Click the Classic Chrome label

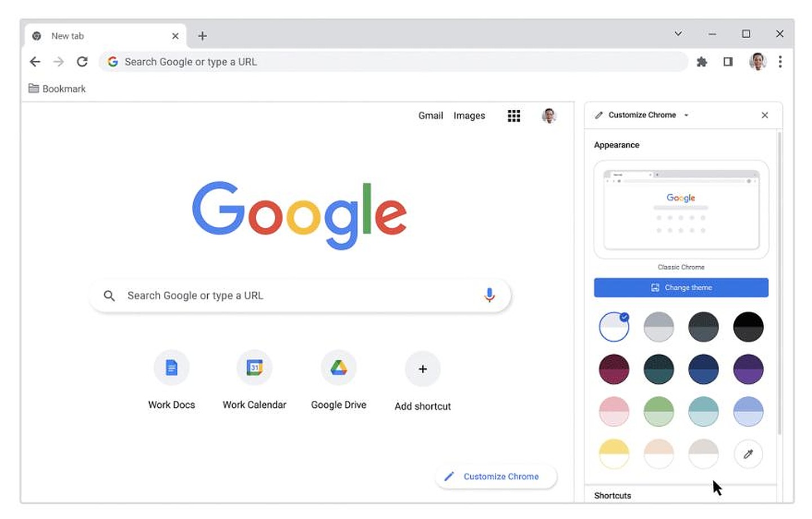(x=681, y=267)
